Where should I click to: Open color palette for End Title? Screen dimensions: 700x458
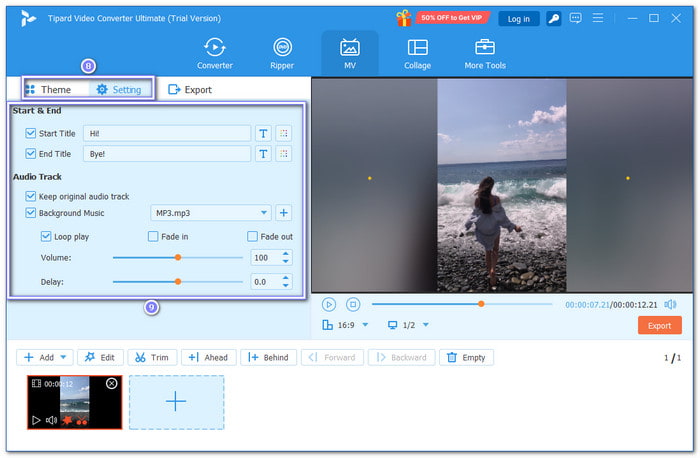pos(283,154)
